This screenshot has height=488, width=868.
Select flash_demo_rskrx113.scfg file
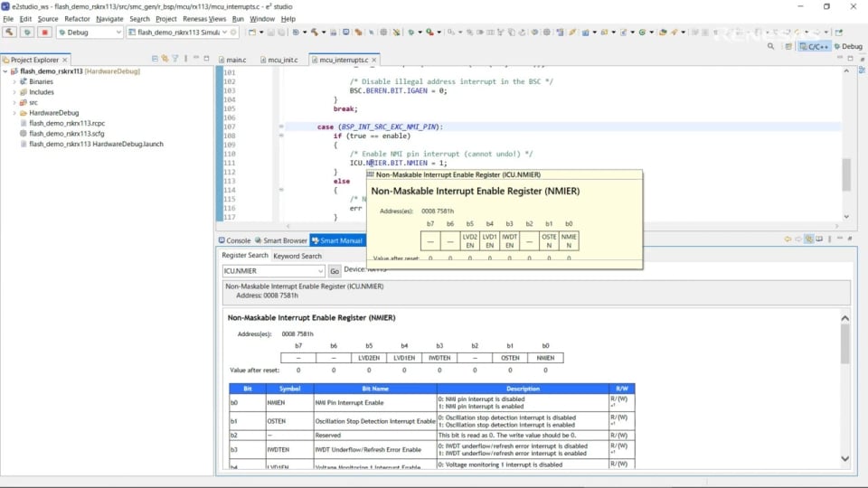(x=69, y=134)
